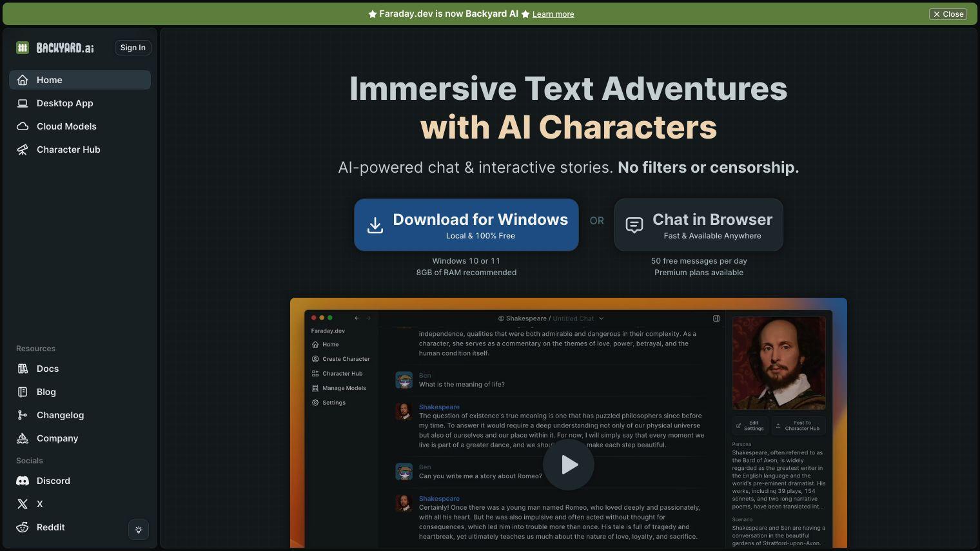Open the Docs resource link
Viewport: 980px width, 551px height.
(x=80, y=369)
